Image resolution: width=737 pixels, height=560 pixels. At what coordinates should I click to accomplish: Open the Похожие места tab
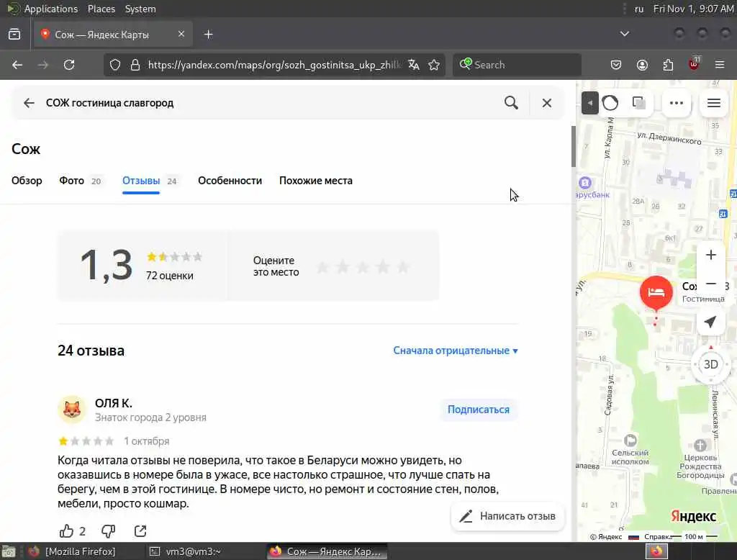(x=316, y=181)
